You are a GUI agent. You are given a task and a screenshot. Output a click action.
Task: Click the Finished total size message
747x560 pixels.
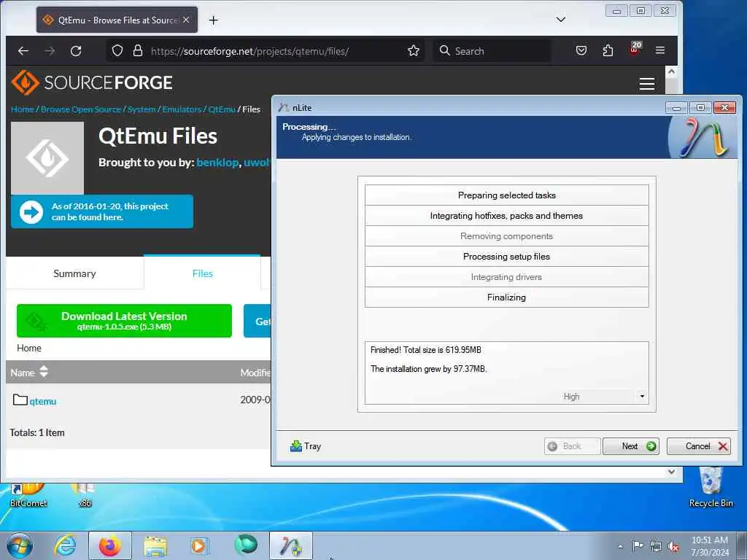(426, 350)
